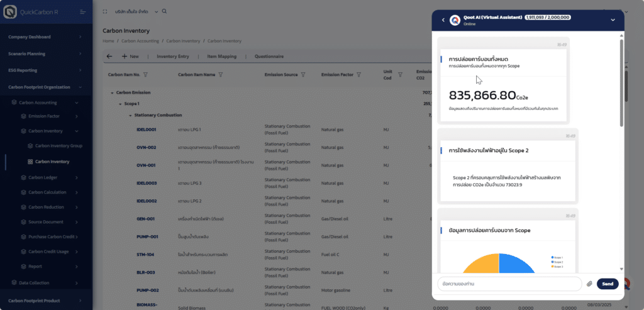This screenshot has height=310, width=644.
Task: Open filter for Emission Factor column
Action: click(x=358, y=75)
